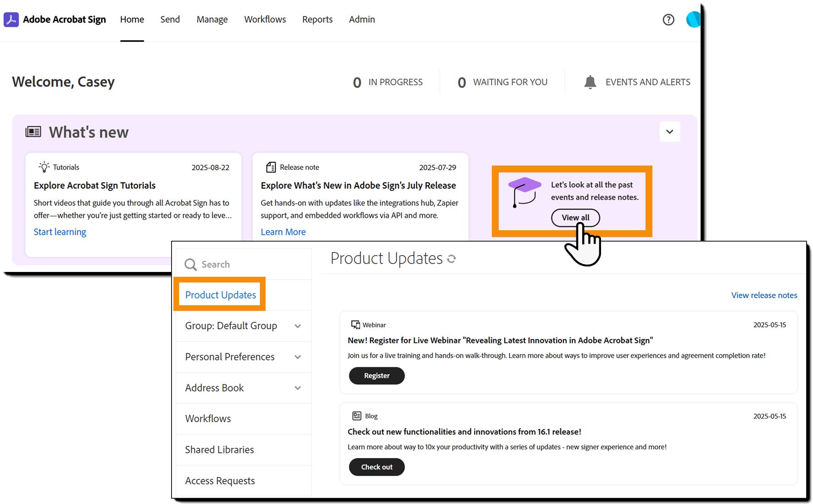Expand the Group: Default Group section
Image resolution: width=813 pixels, height=504 pixels.
(x=298, y=326)
